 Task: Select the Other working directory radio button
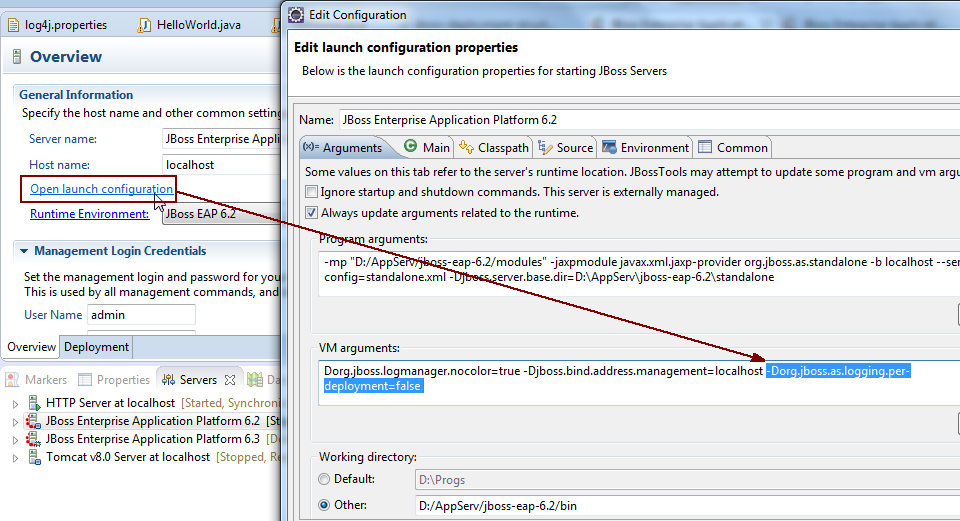[x=324, y=505]
